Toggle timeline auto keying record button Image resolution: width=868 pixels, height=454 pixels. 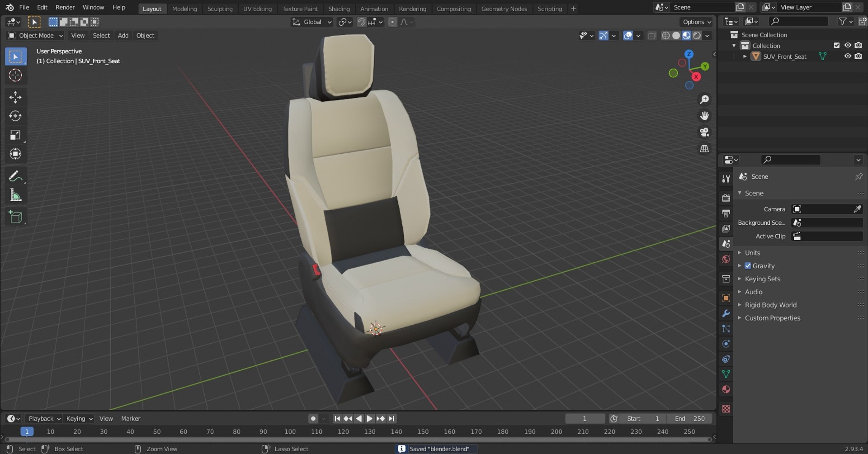(313, 419)
